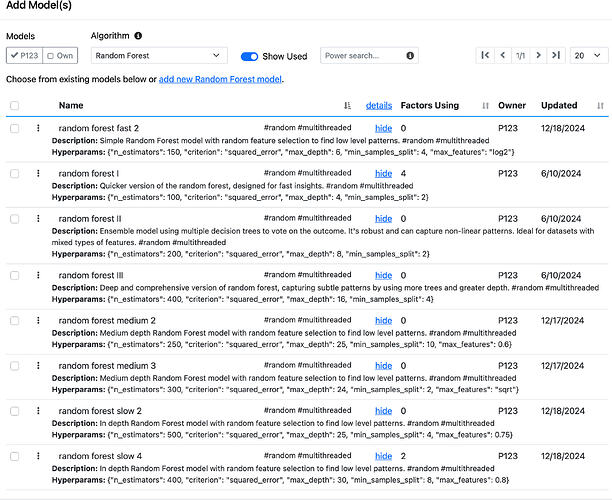Hide details for random forest fast 2
Screen dimensions: 612x500
(383, 128)
